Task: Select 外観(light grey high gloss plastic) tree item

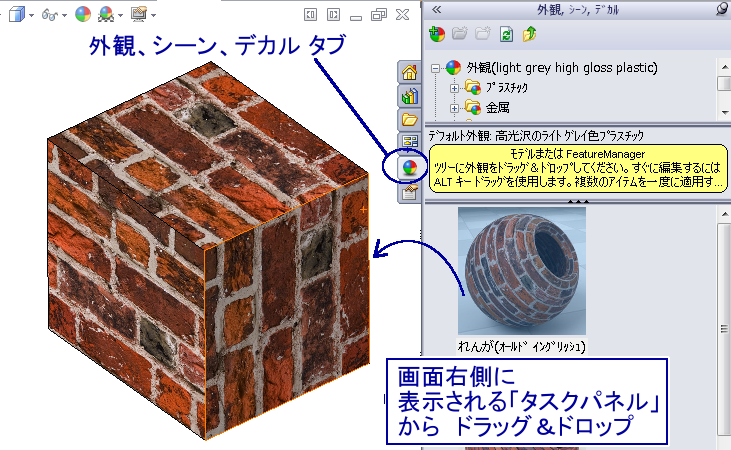Action: 562,68
